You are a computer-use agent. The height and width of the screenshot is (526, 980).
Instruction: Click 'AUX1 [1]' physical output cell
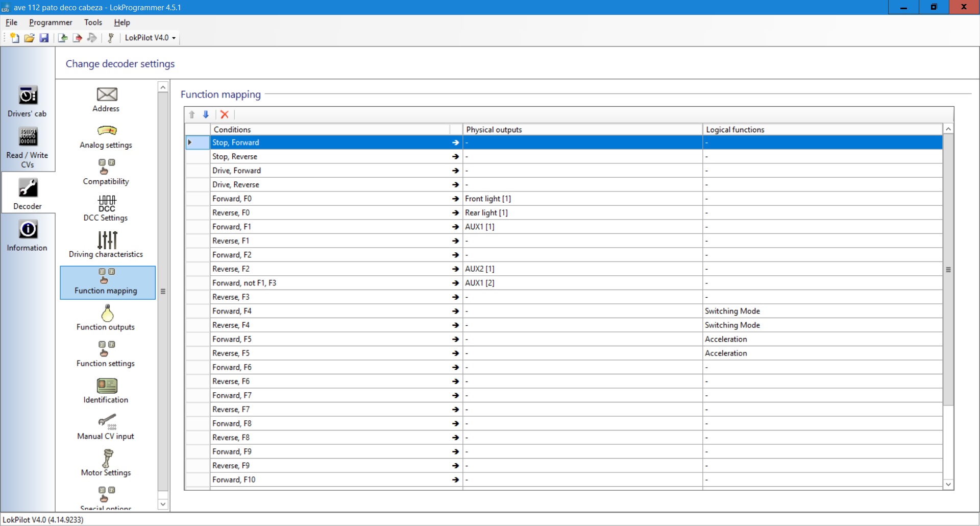[x=582, y=227]
